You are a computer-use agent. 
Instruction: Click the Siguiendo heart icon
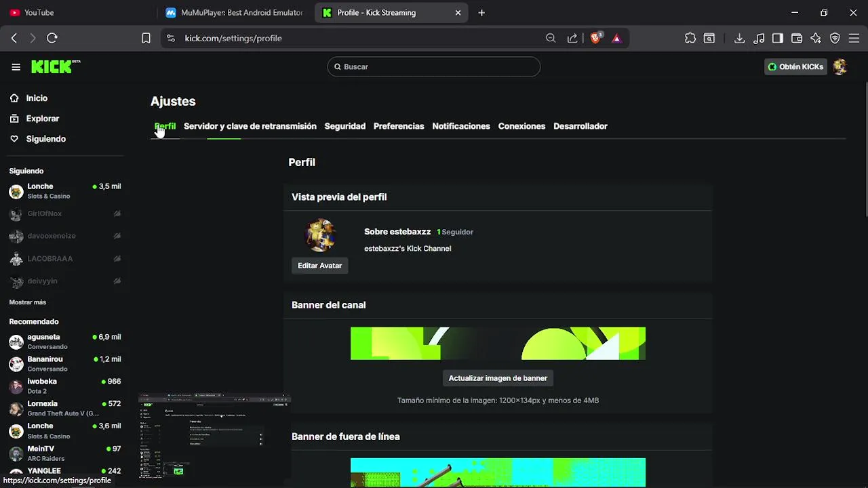(x=14, y=139)
